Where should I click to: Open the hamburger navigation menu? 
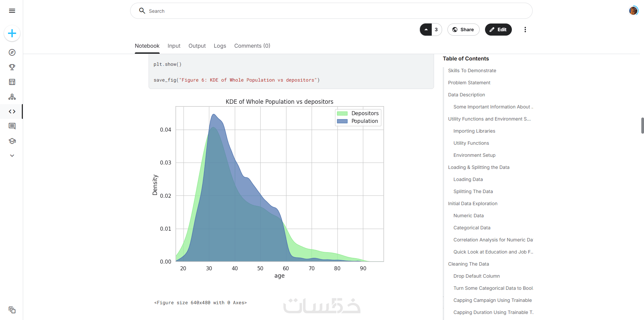(x=12, y=11)
